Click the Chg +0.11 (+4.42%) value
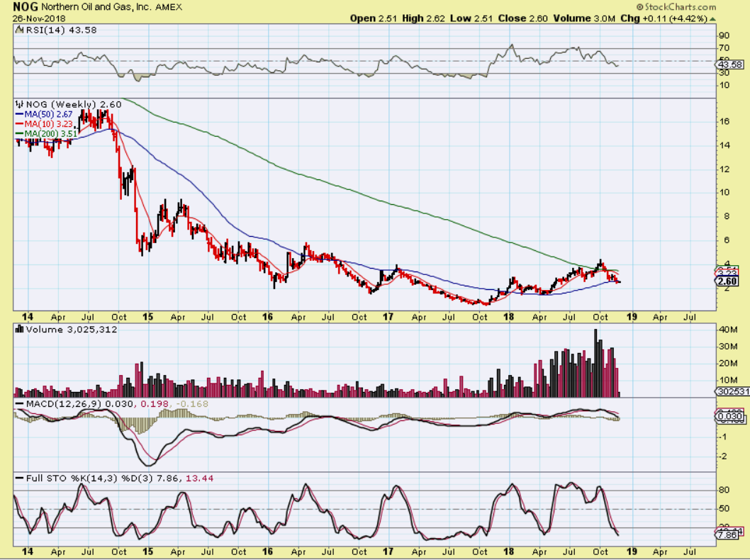This screenshot has width=750, height=560. pos(664,18)
